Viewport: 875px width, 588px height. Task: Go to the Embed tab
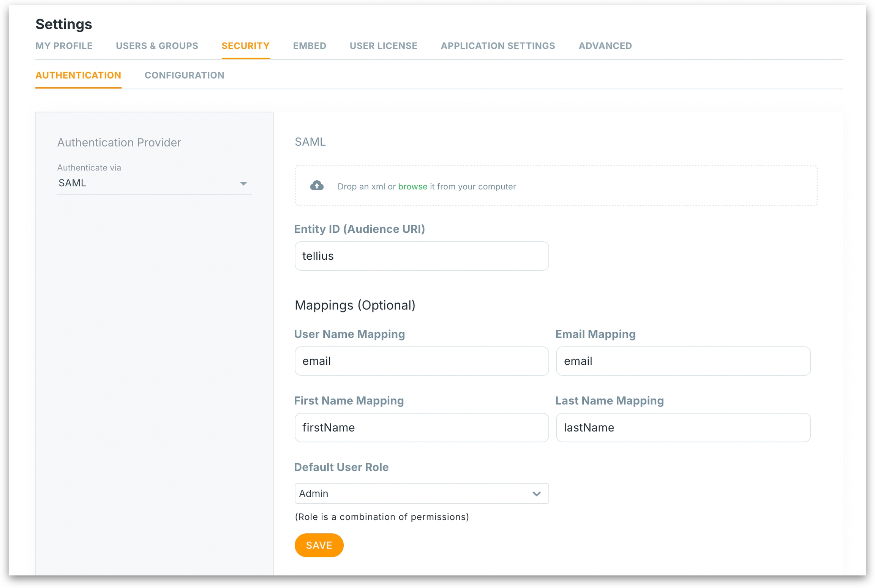click(309, 46)
